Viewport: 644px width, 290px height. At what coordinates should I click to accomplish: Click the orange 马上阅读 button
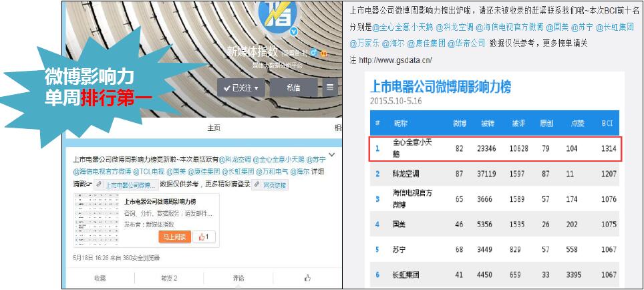tap(174, 237)
